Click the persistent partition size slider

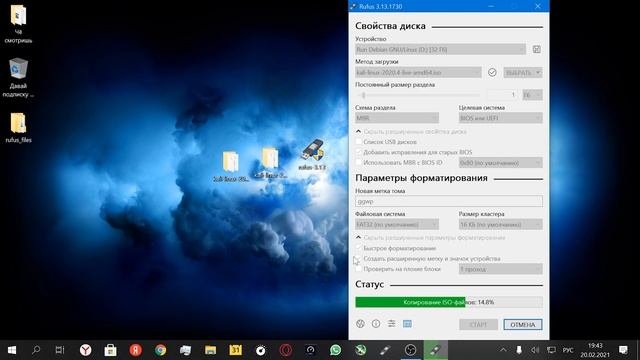(x=418, y=95)
